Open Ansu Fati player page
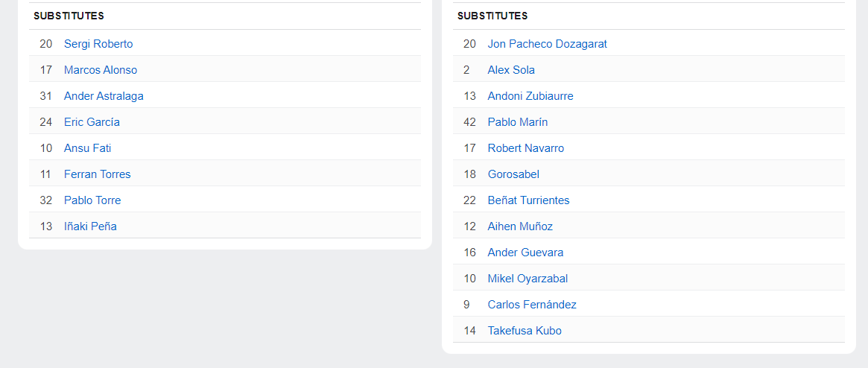Image resolution: width=868 pixels, height=368 pixels. [87, 148]
